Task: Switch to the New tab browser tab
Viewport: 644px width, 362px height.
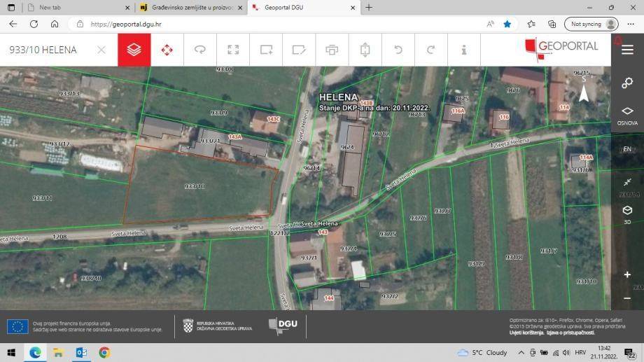Action: tap(78, 8)
